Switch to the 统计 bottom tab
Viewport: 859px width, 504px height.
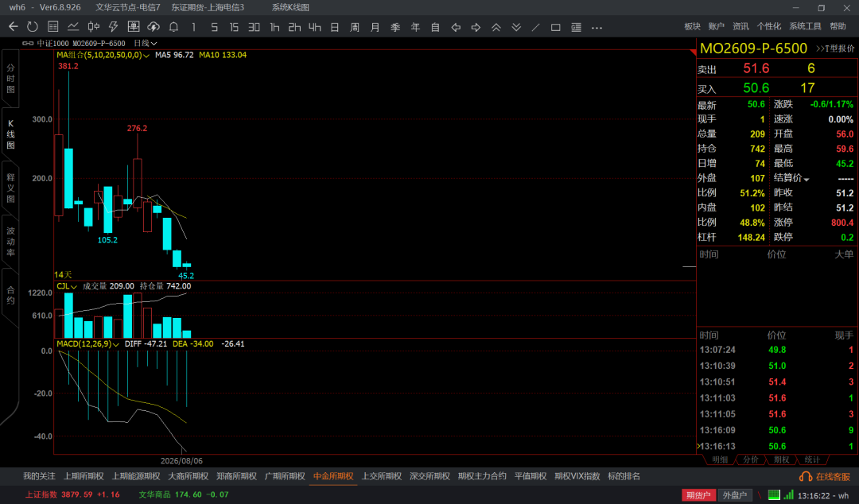pyautogui.click(x=812, y=459)
